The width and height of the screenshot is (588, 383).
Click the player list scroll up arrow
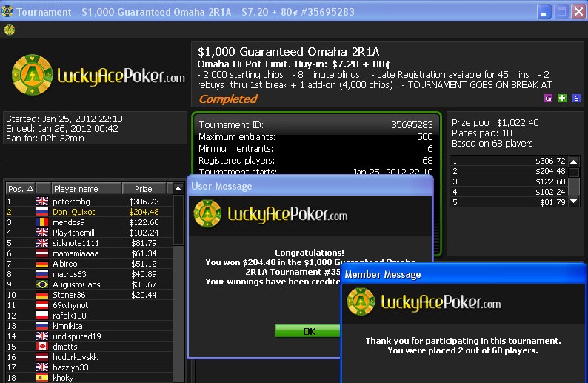[178, 189]
